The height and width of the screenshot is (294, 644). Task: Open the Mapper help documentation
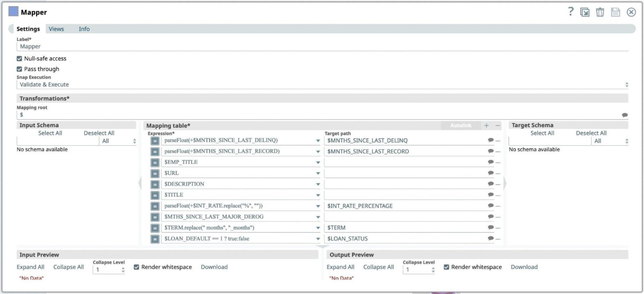(571, 12)
